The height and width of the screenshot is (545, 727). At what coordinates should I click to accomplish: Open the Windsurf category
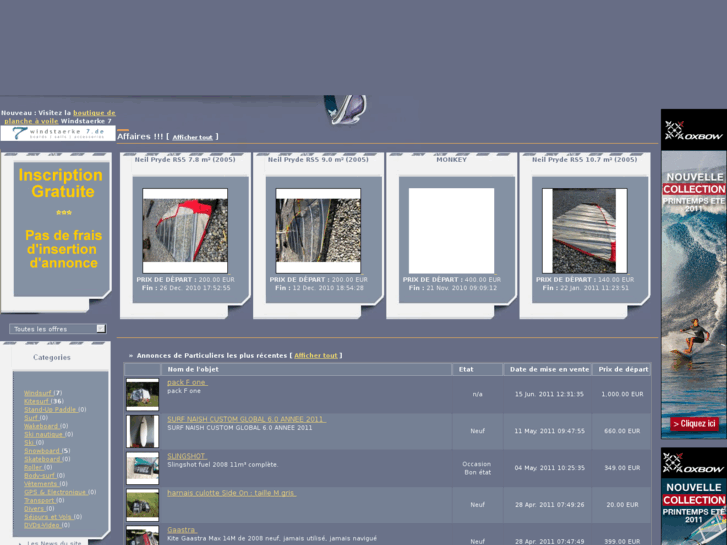coord(38,393)
